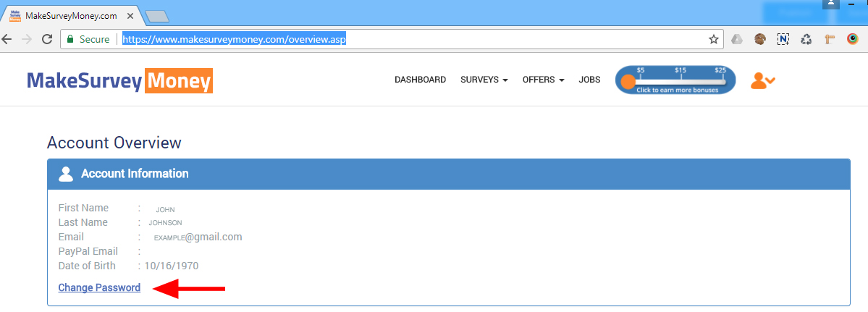
Task: Click the bonus progress slider bar
Action: (x=675, y=81)
